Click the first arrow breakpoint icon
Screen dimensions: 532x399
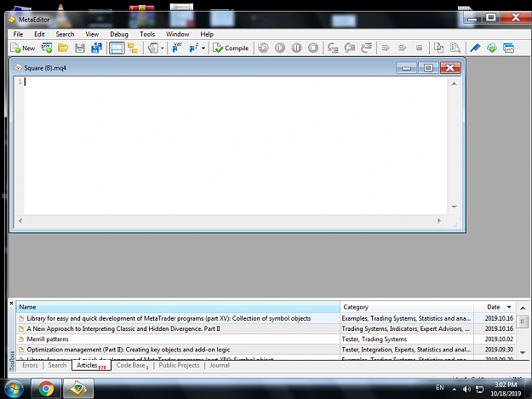[386, 48]
